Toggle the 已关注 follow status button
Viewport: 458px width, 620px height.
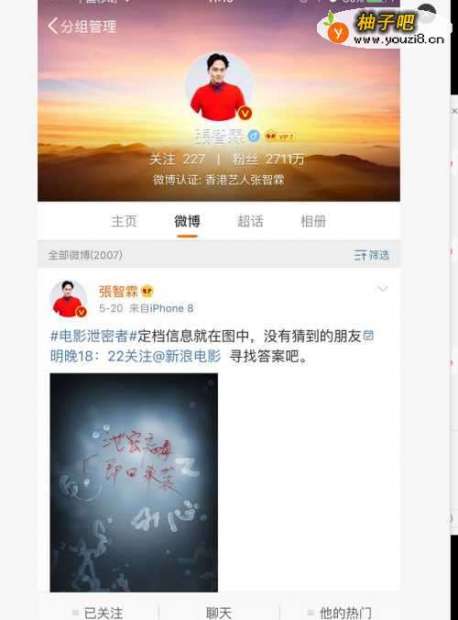click(98, 612)
